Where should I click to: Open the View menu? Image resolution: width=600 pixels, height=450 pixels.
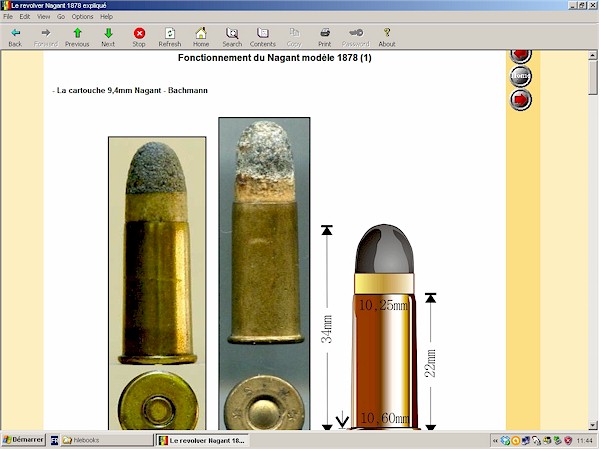(44, 16)
